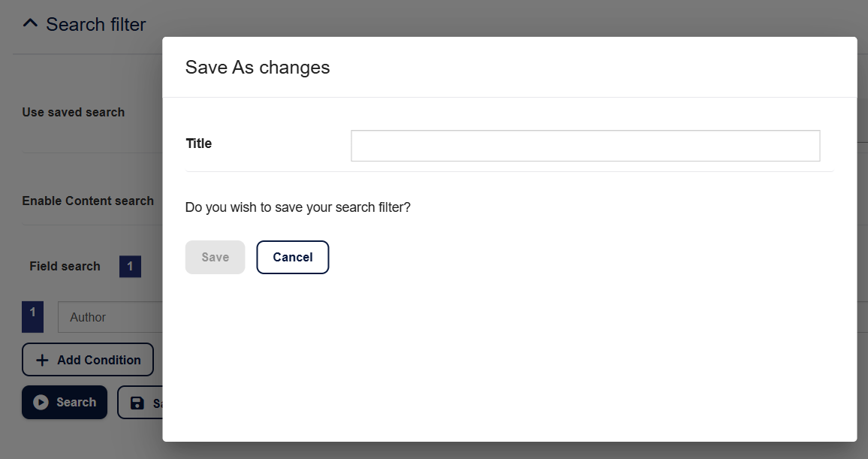The height and width of the screenshot is (459, 868).
Task: Click the play icon inside Search
Action: click(41, 403)
